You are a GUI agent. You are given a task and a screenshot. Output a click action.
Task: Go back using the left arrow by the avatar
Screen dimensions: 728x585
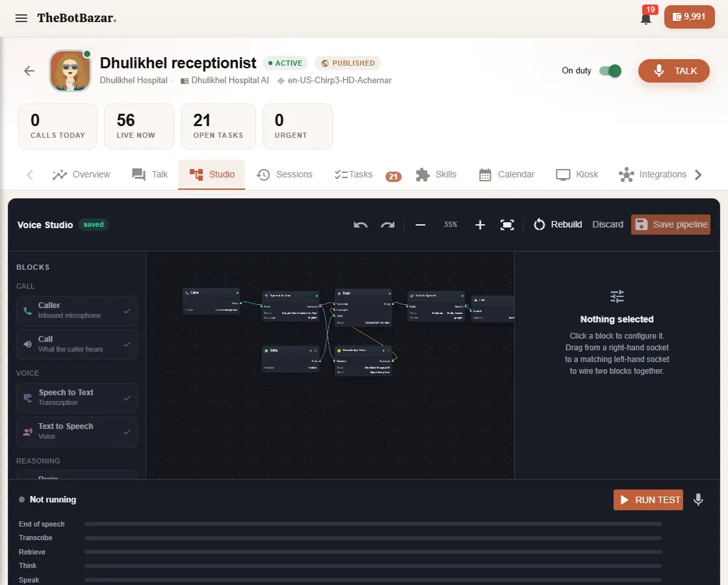(29, 71)
